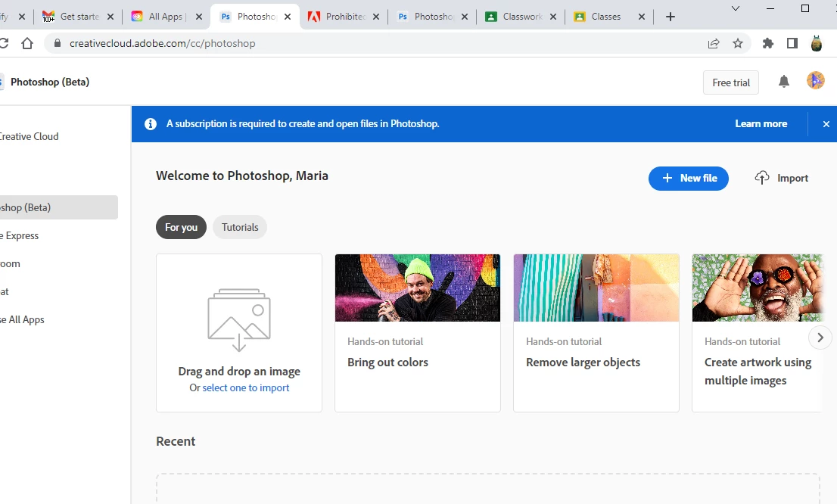The height and width of the screenshot is (504, 837).
Task: Close the Prohibited tab
Action: (x=376, y=17)
